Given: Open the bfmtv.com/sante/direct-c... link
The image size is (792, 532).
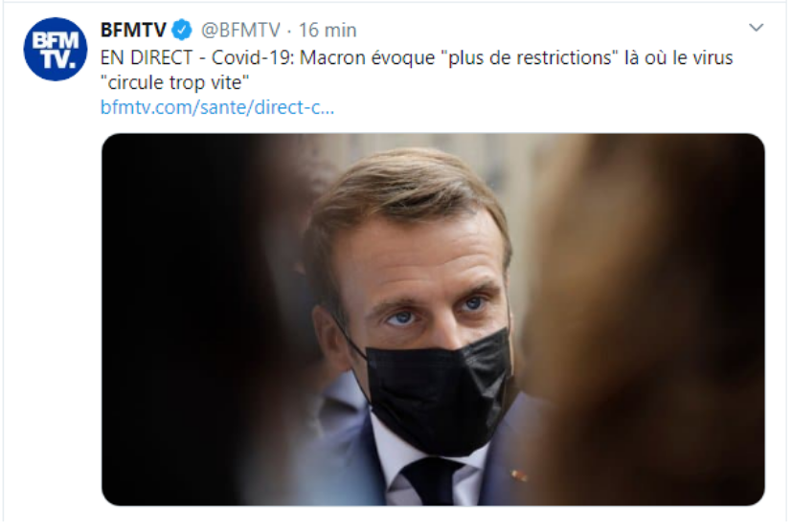Looking at the screenshot, I should click(217, 107).
